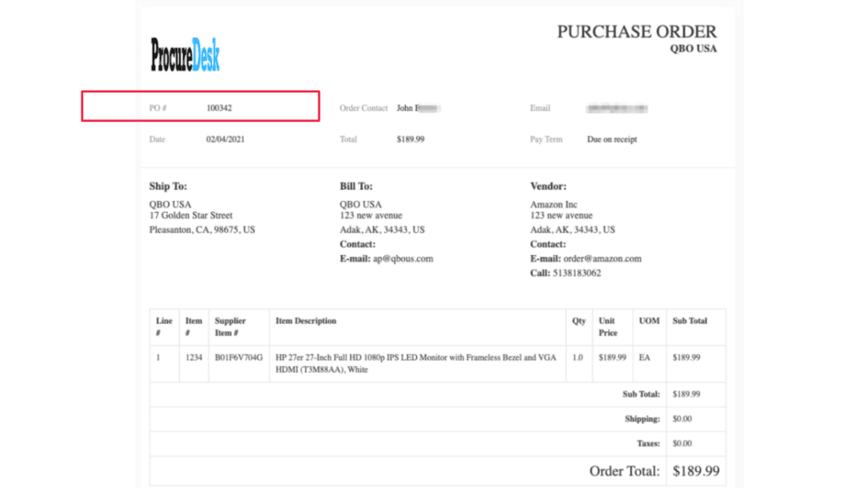Click the order date 02/04/2021
Image resolution: width=868 pixels, height=488 pixels.
coord(225,140)
